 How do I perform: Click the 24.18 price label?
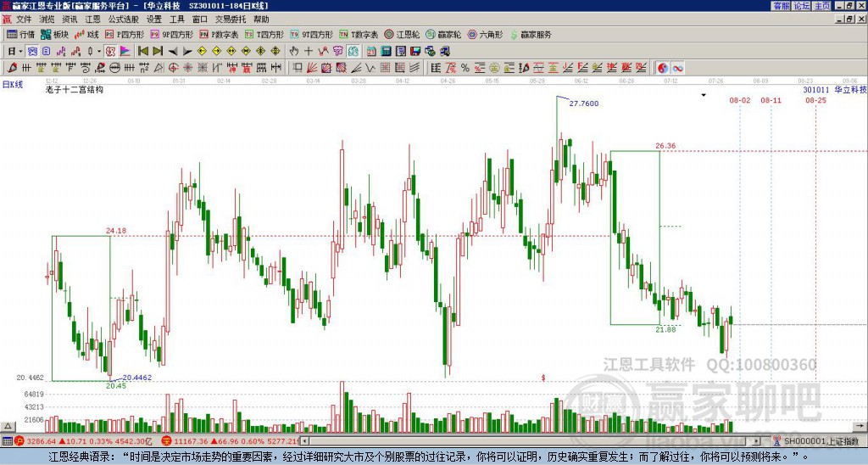[x=116, y=231]
